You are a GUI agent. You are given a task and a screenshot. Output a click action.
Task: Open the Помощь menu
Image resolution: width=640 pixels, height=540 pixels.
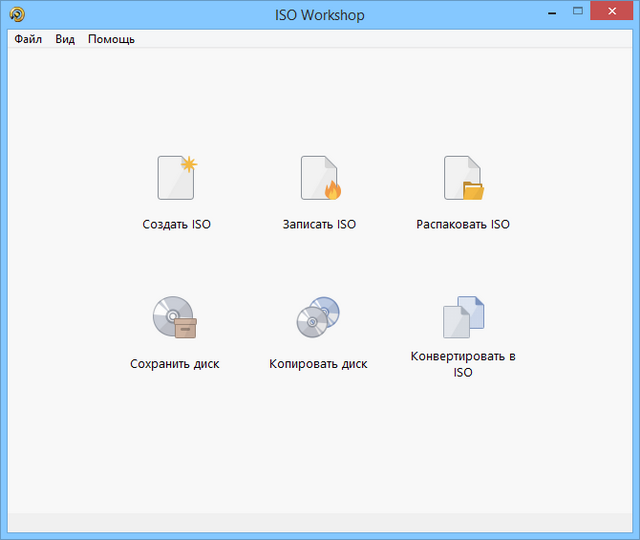point(111,39)
